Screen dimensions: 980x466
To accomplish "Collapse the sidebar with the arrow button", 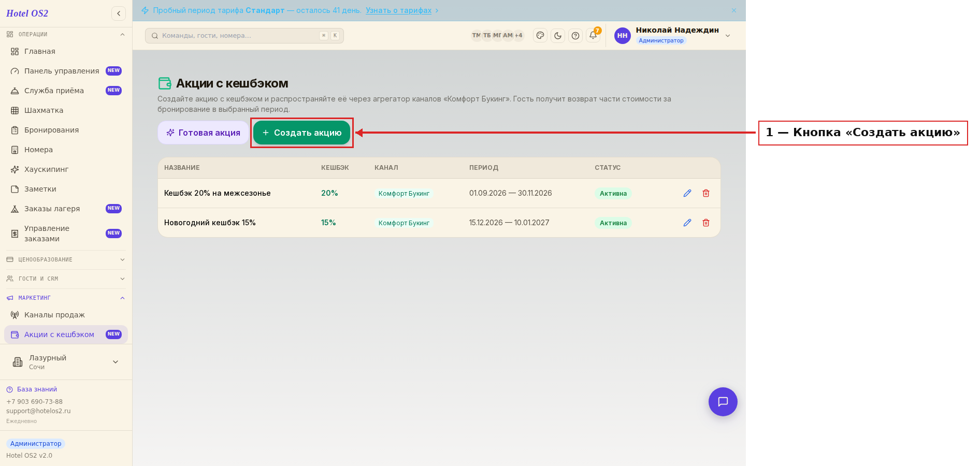I will pyautogui.click(x=119, y=13).
